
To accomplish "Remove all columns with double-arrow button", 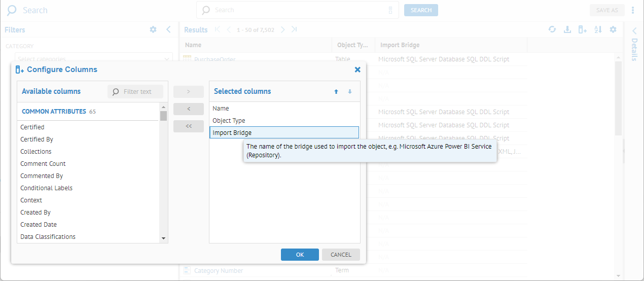I will [188, 126].
